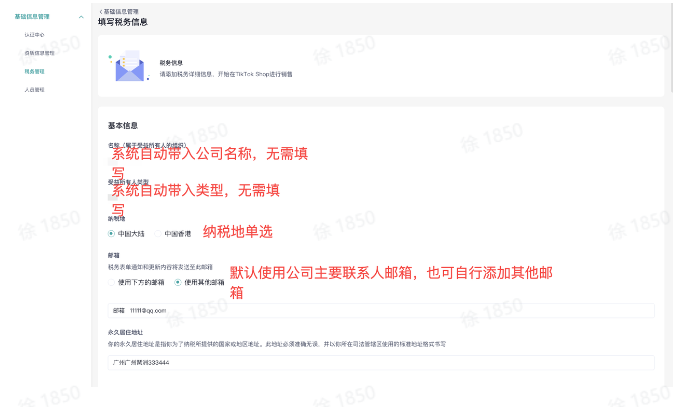Select the 中国大陆 tax location radio
This screenshot has width=686, height=407.
[112, 233]
